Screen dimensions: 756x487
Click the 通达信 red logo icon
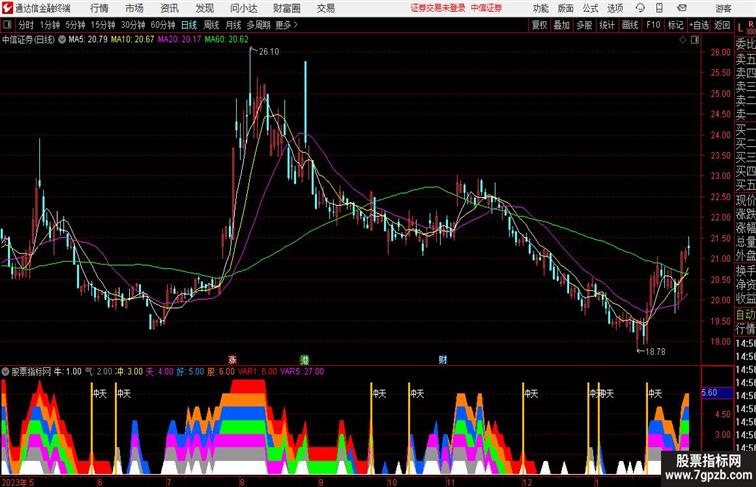pyautogui.click(x=7, y=8)
